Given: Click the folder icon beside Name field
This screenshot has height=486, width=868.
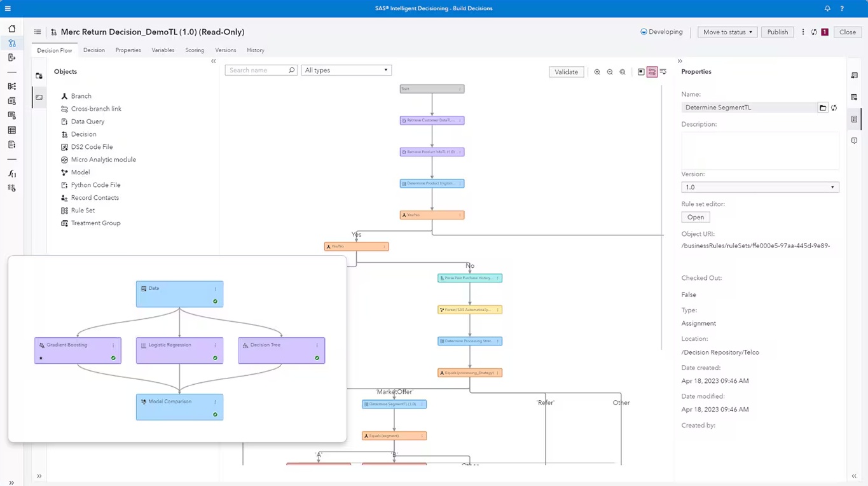Looking at the screenshot, I should point(823,108).
